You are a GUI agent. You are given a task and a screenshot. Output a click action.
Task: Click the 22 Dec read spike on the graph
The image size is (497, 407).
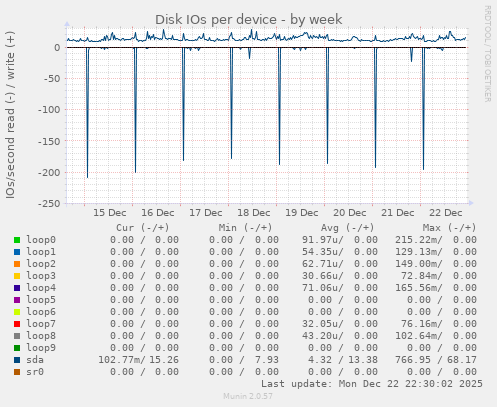(x=423, y=109)
